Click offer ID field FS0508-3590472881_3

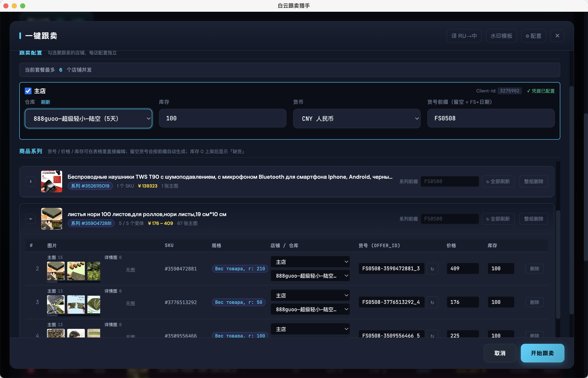(x=391, y=269)
